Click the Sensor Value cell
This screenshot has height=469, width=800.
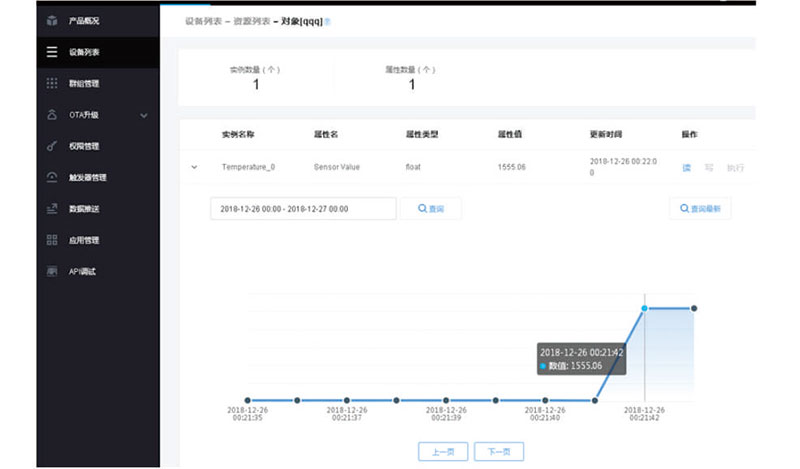pyautogui.click(x=337, y=167)
